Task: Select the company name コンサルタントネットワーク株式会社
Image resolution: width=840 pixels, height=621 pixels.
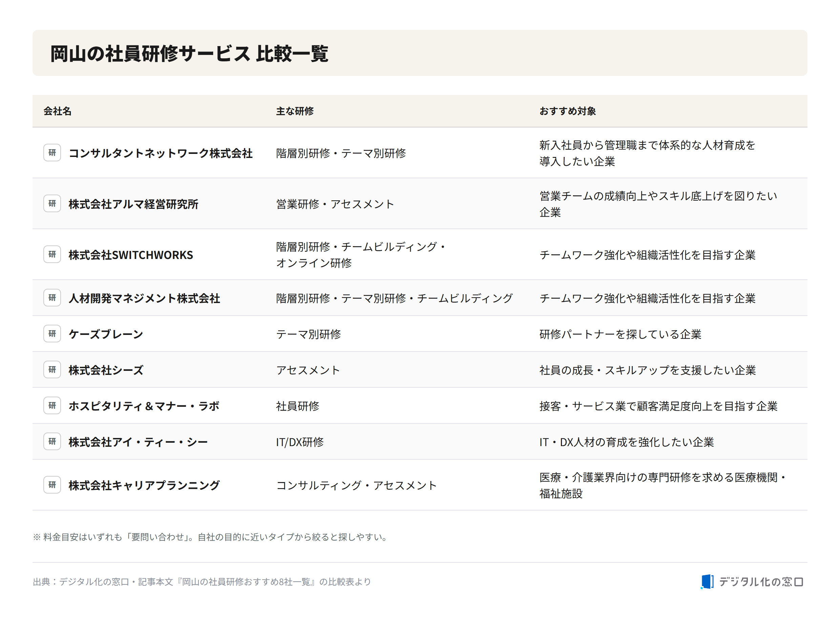Action: 161,153
